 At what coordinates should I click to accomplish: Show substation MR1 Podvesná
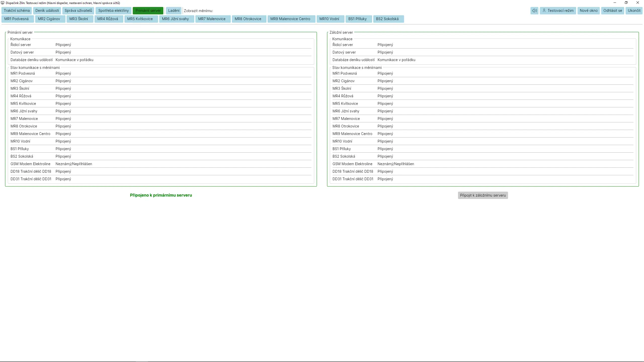click(17, 19)
